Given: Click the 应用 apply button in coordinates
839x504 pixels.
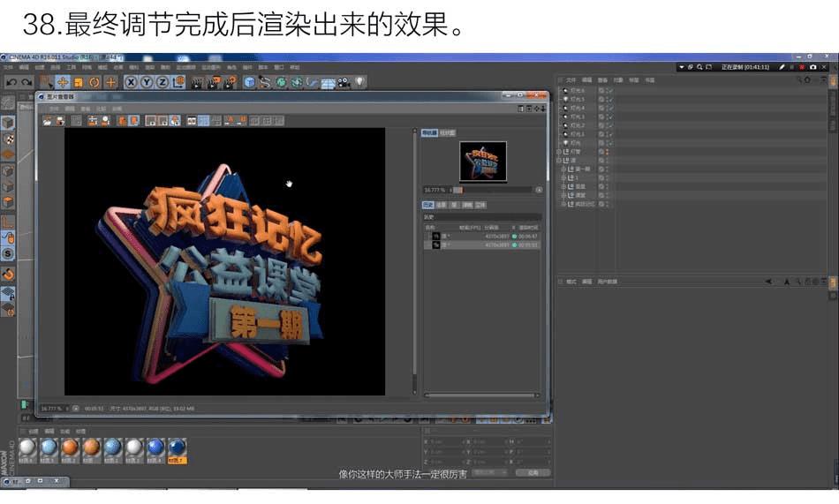Looking at the screenshot, I should (x=533, y=473).
